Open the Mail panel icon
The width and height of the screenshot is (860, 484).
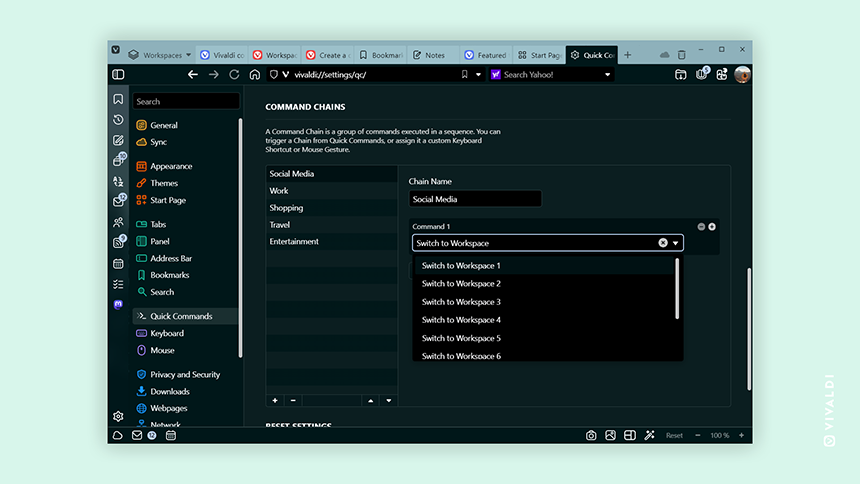[118, 201]
